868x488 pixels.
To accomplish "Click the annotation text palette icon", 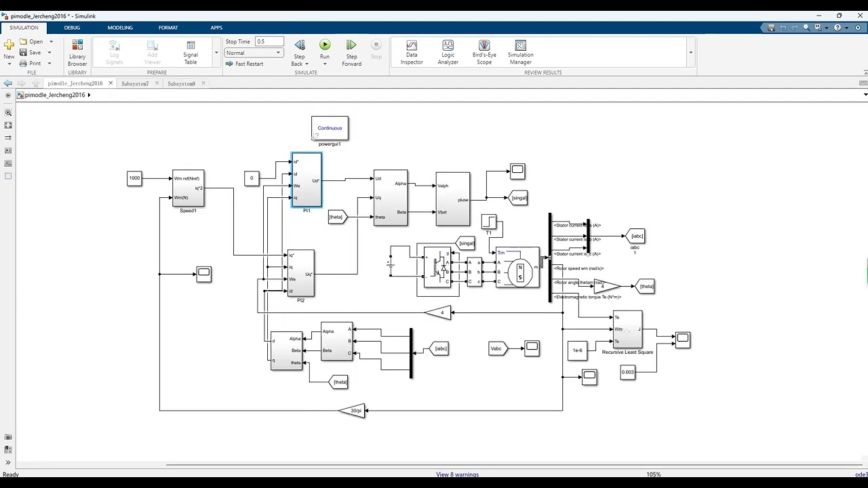I will (8, 150).
